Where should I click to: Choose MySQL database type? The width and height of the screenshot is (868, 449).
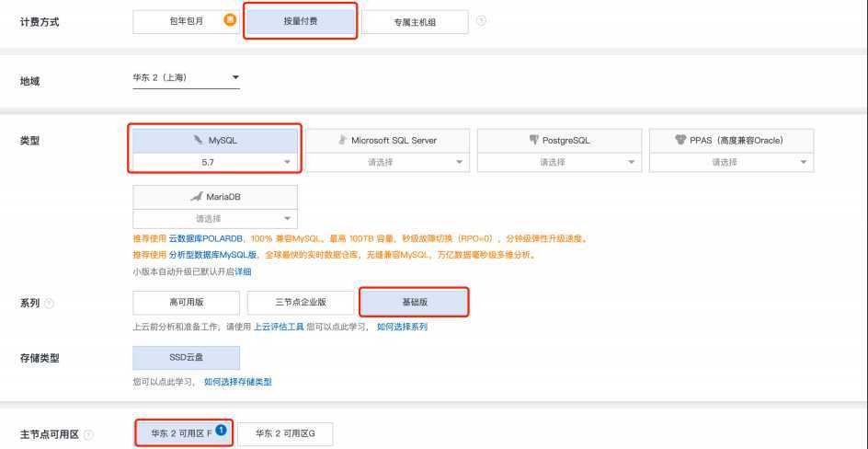[215, 141]
